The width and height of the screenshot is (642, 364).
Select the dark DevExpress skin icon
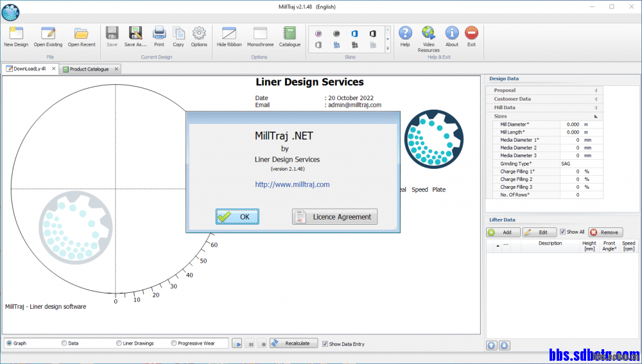(x=336, y=33)
